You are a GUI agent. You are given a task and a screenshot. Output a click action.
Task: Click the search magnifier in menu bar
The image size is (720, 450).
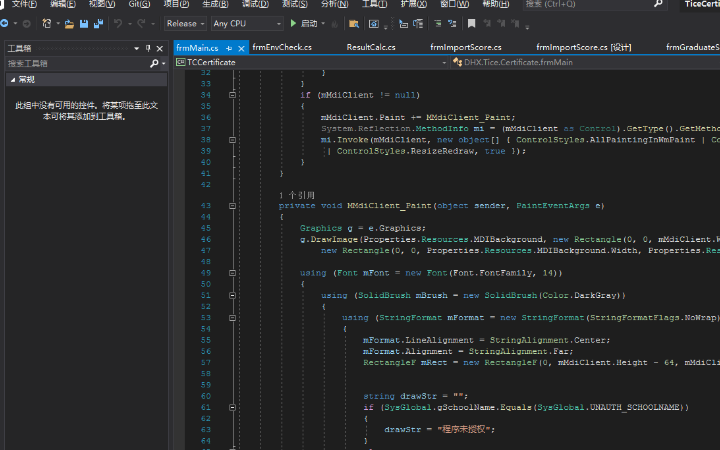(658, 4)
